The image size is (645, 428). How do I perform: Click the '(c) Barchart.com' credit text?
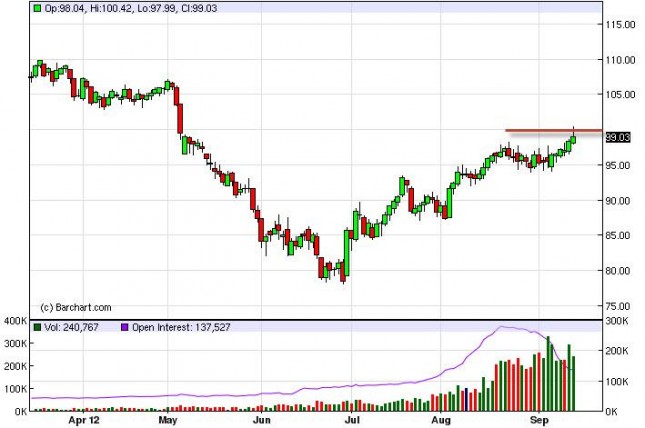[76, 307]
